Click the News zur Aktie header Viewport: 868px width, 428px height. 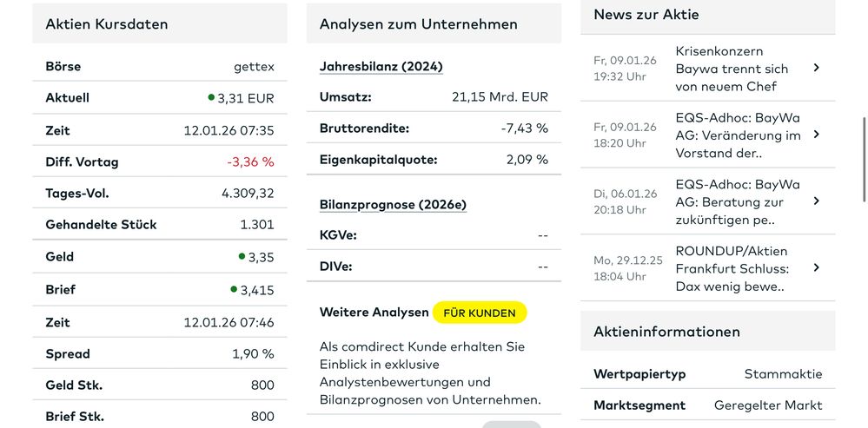click(x=646, y=14)
